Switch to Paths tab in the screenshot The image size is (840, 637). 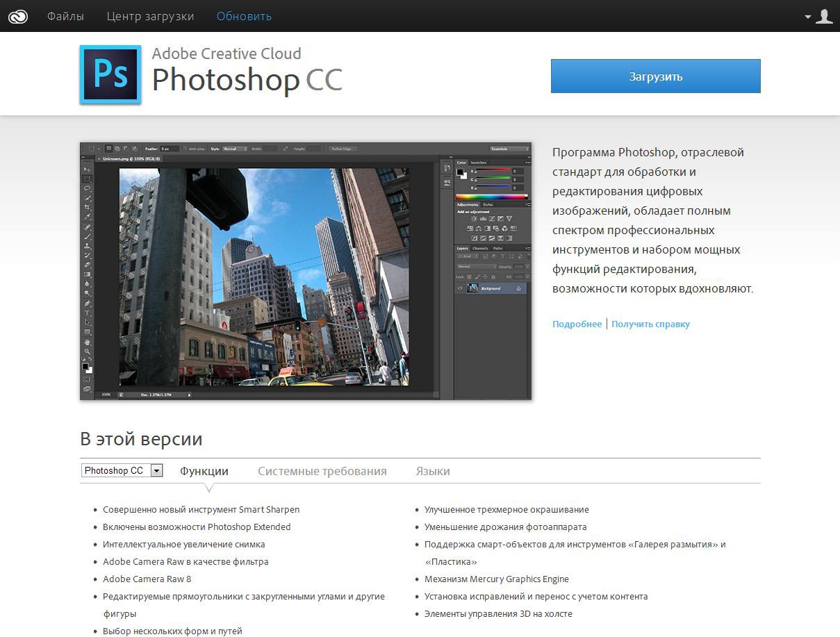[x=497, y=248]
